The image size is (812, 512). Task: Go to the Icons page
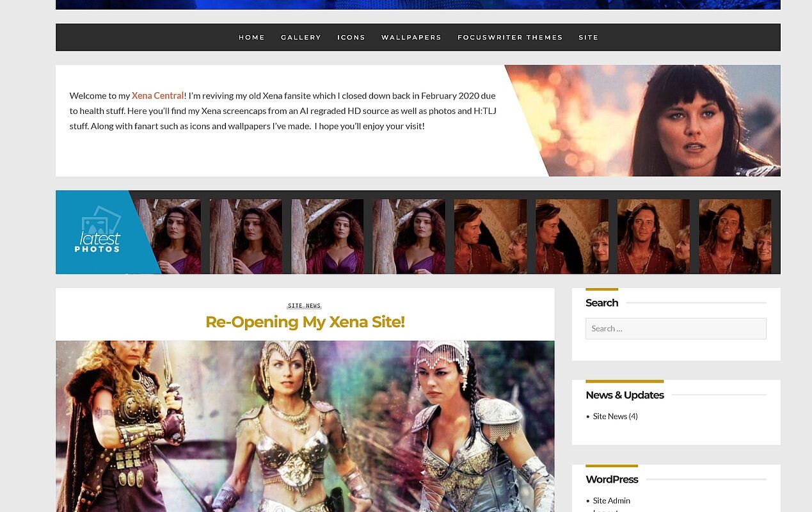coord(351,38)
